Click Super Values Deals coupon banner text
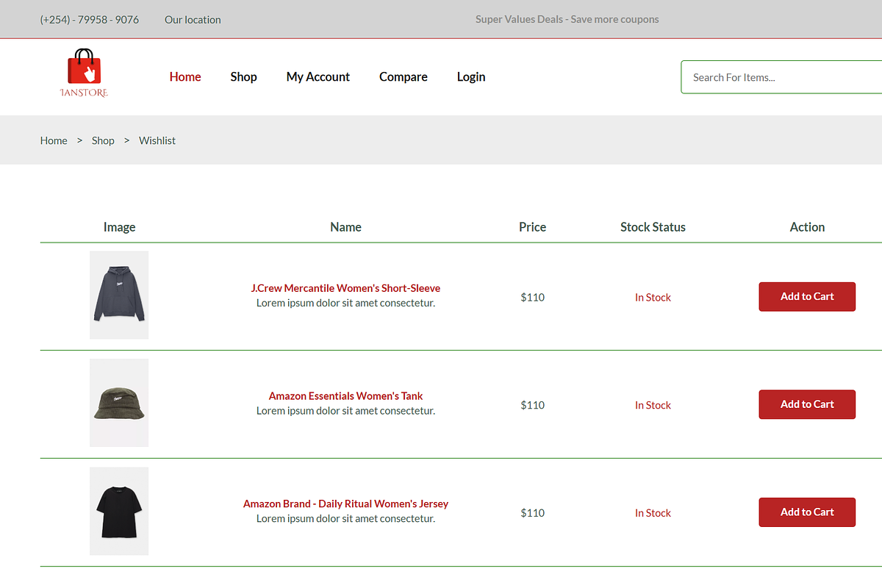Viewport: 882px width, 588px height. point(567,19)
